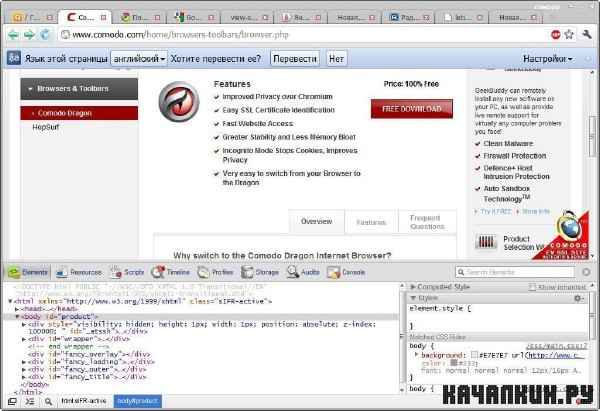
Task: Select Comodo Dragon in the sidebar menu
Action: [x=79, y=113]
